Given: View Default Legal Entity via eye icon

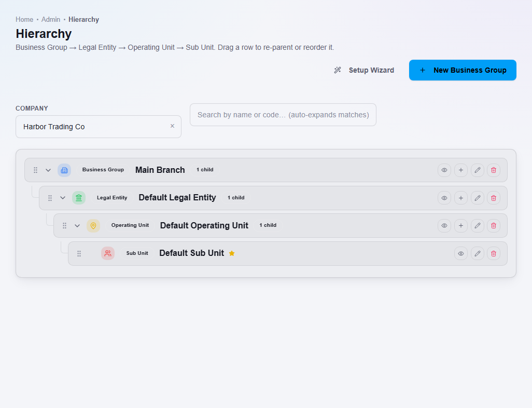Looking at the screenshot, I should 444,198.
